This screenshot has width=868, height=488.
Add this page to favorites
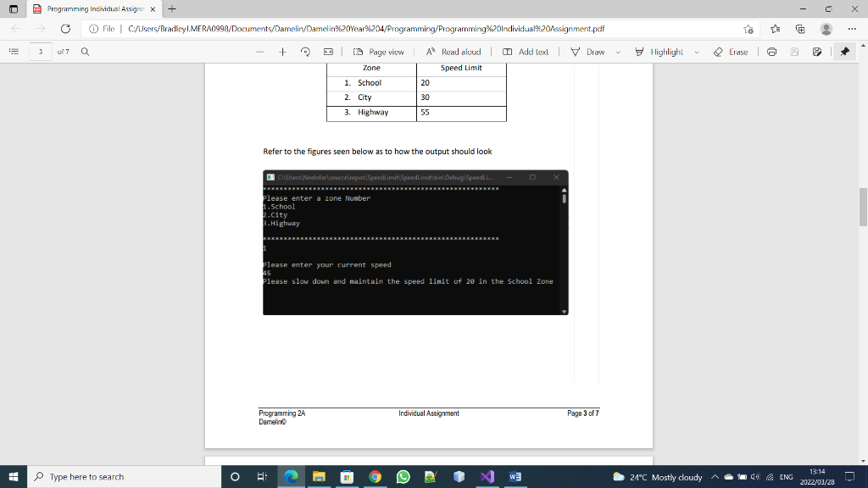(x=748, y=29)
